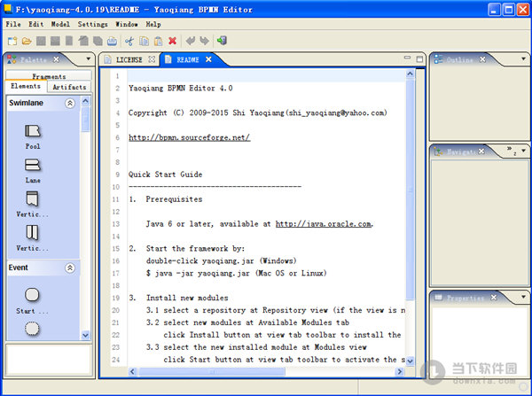Click the 'Quick Start Guide' heading line
The image size is (532, 396).
(165, 175)
